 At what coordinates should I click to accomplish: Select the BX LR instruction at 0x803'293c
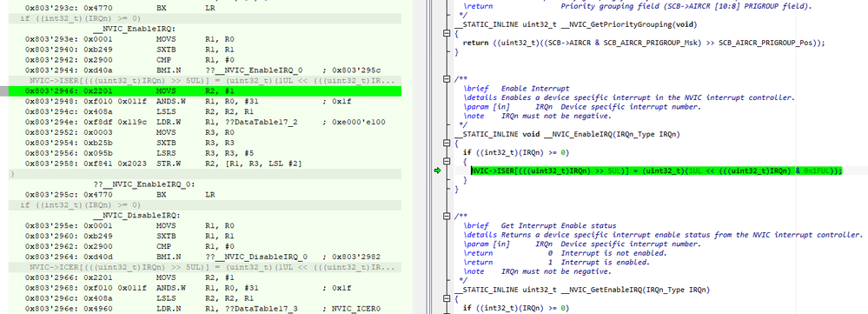(x=205, y=9)
